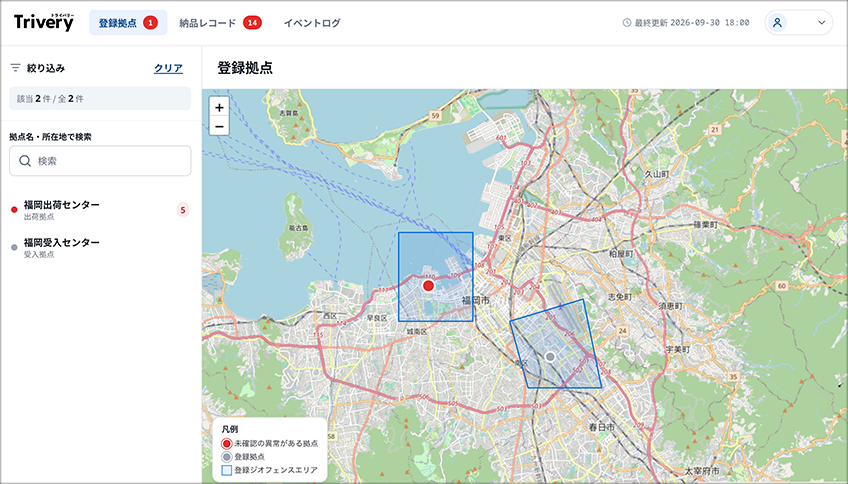Click the clock icon beside 最終更新

tap(627, 23)
